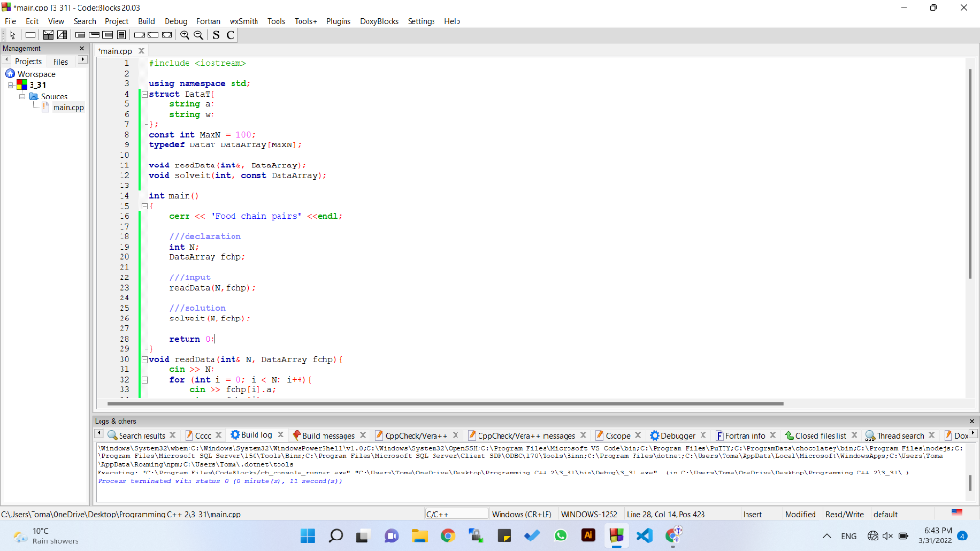Switch to the Files tab in Management

[59, 61]
